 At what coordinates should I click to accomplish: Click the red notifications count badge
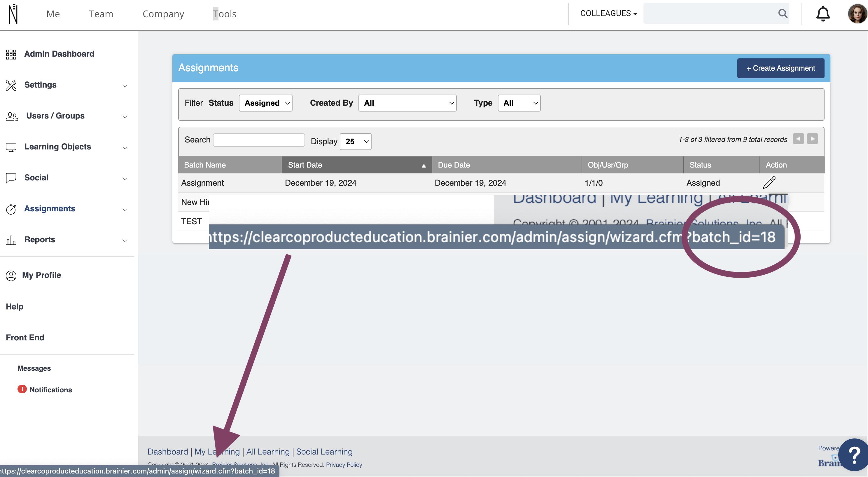(x=22, y=389)
